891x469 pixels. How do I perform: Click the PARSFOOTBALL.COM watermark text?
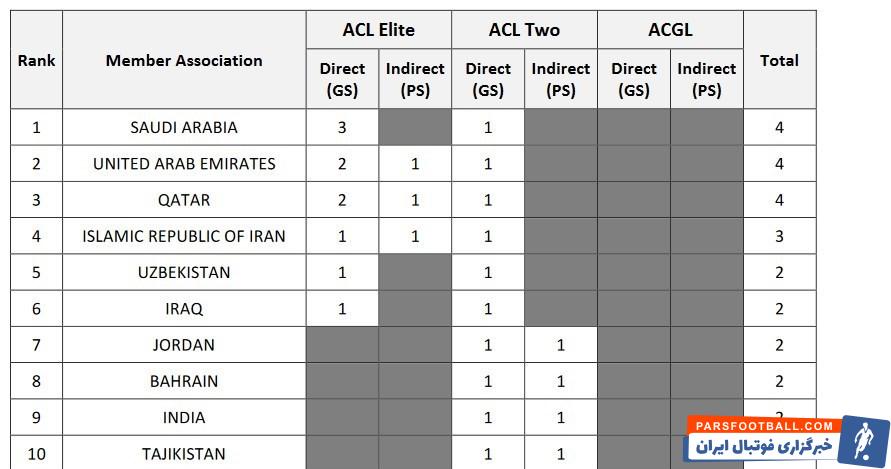coord(764,426)
